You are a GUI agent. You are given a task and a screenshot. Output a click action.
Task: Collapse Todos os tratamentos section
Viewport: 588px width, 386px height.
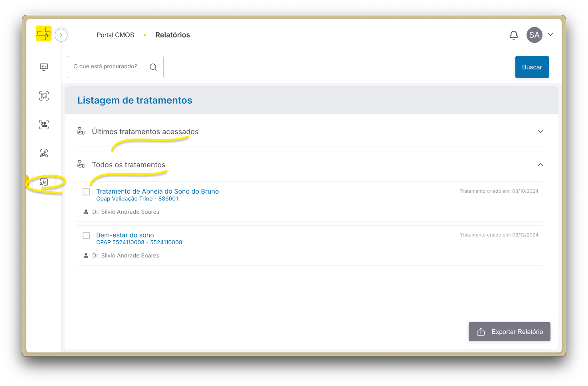(x=540, y=165)
